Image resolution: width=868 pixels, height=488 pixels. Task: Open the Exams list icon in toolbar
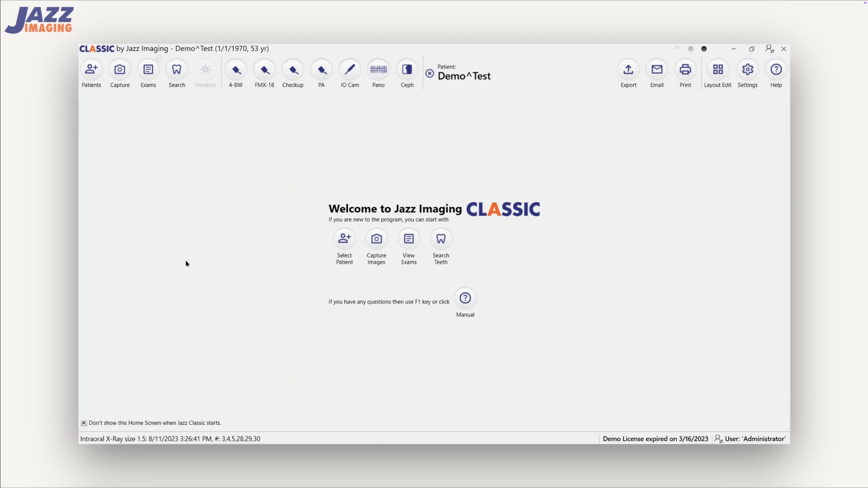click(148, 70)
